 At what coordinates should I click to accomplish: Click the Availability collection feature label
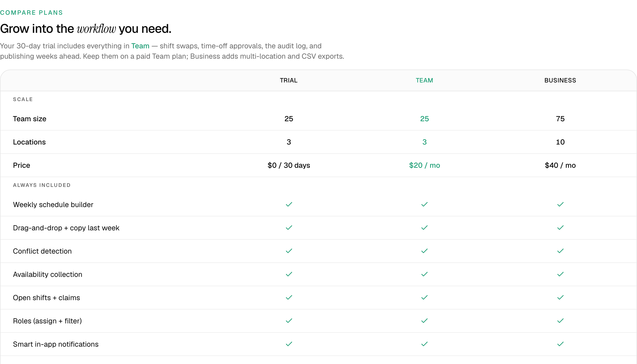click(48, 275)
